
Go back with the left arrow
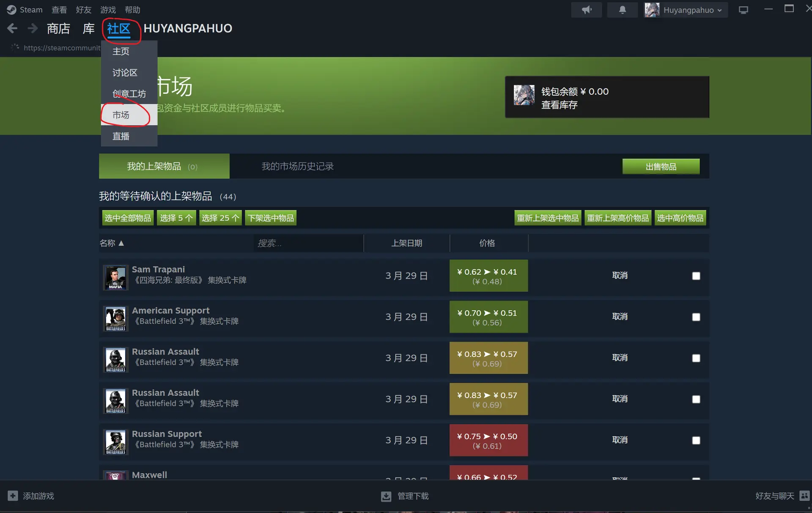pyautogui.click(x=12, y=28)
